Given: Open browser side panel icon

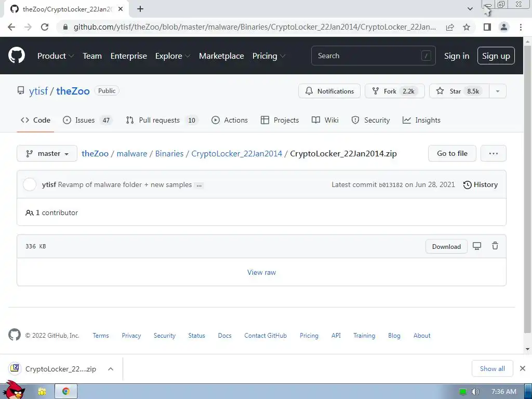Looking at the screenshot, I should [x=487, y=27].
